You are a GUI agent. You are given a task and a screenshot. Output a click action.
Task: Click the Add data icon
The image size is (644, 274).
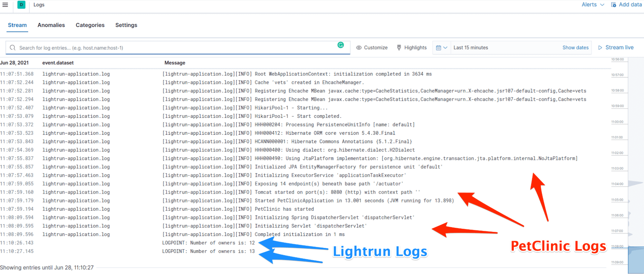pyautogui.click(x=614, y=5)
